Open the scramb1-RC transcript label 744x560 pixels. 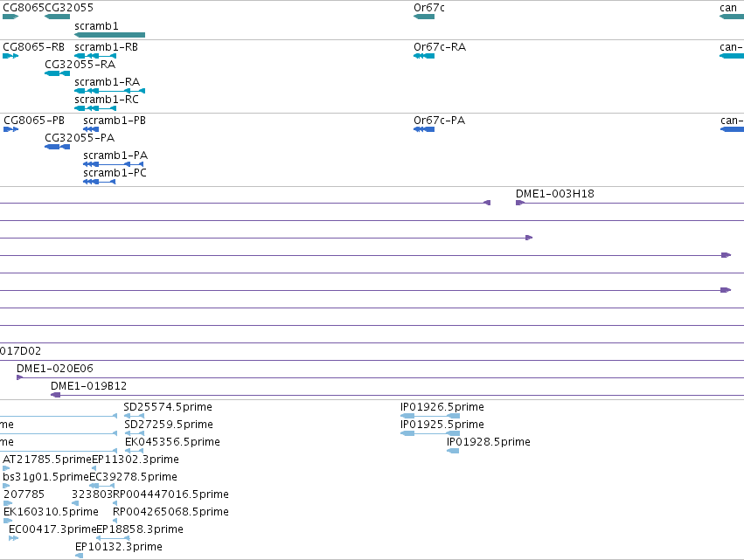107,100
